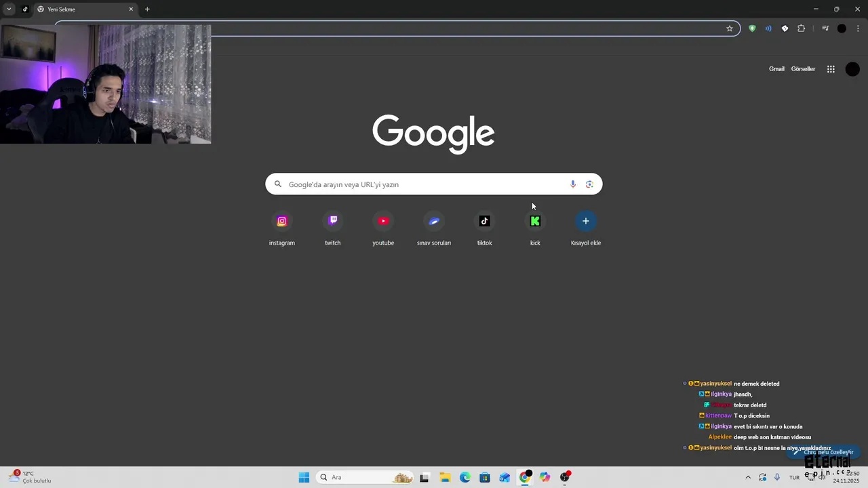Open OBS Studio from the taskbar
The image size is (868, 488).
click(x=565, y=477)
